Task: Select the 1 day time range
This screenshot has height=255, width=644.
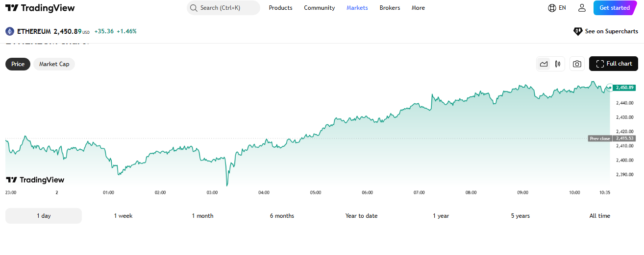Action: click(x=44, y=216)
